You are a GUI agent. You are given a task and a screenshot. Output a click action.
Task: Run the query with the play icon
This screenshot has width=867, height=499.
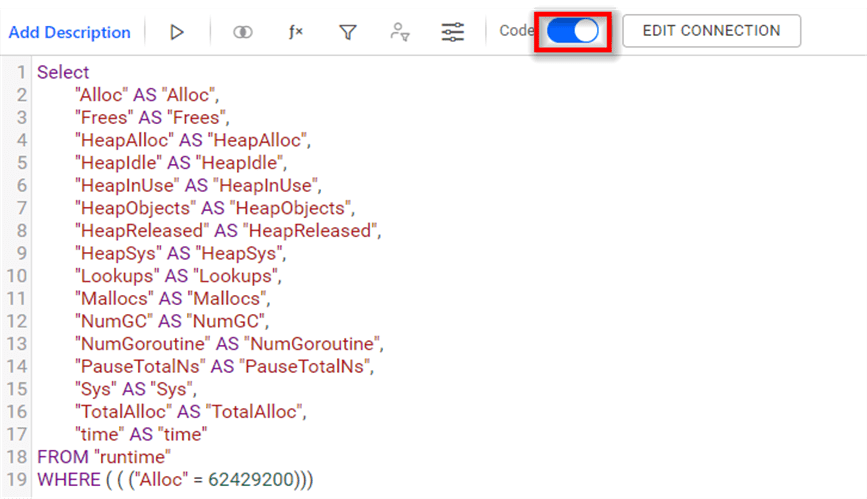click(x=176, y=32)
